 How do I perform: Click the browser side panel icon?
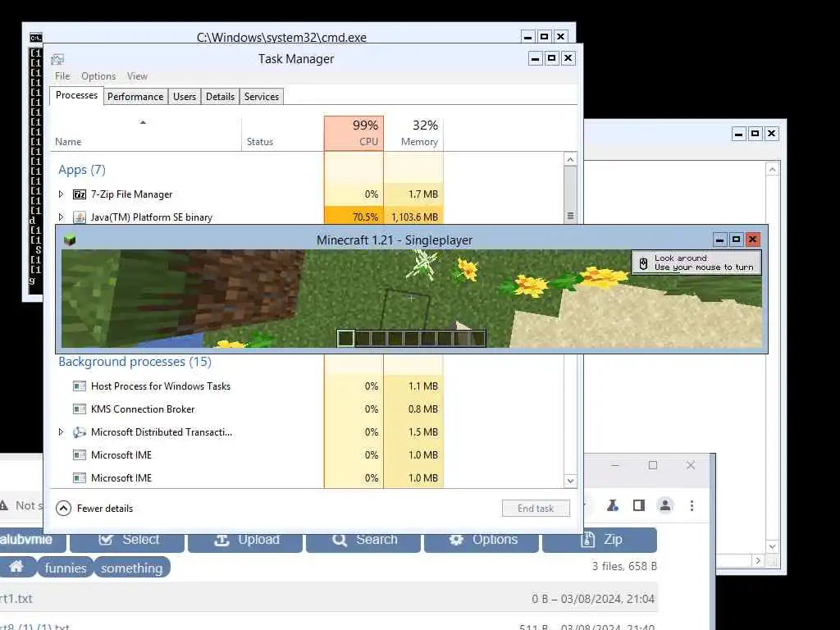pyautogui.click(x=638, y=505)
